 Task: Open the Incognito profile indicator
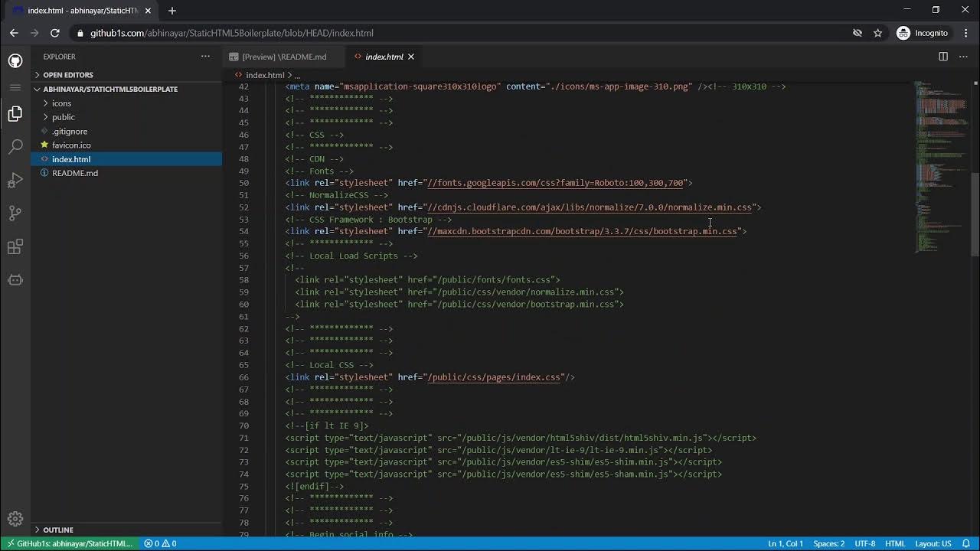click(x=923, y=33)
